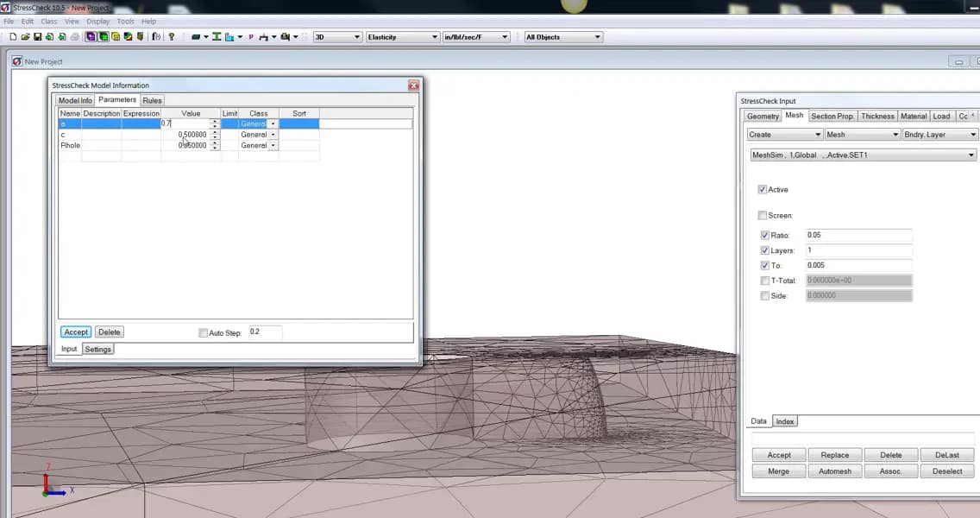980x518 pixels.
Task: Enable the Screen checkbox
Action: pos(763,216)
